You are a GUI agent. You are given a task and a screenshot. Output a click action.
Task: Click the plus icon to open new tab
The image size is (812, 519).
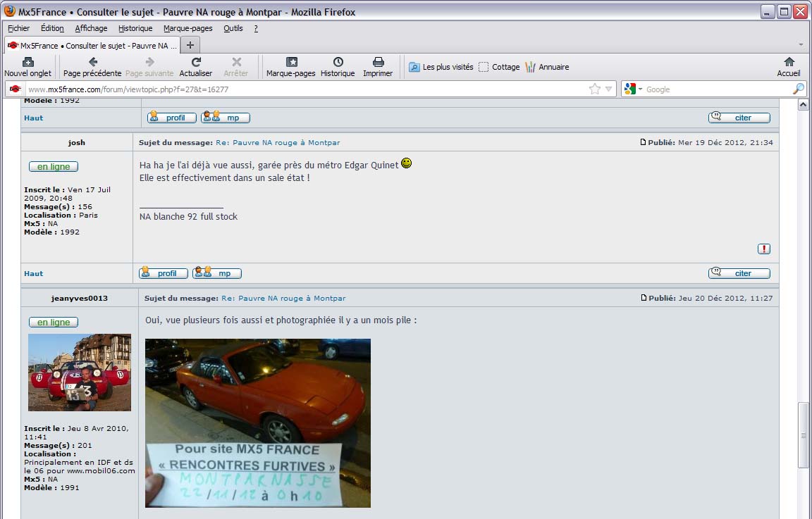(x=190, y=45)
